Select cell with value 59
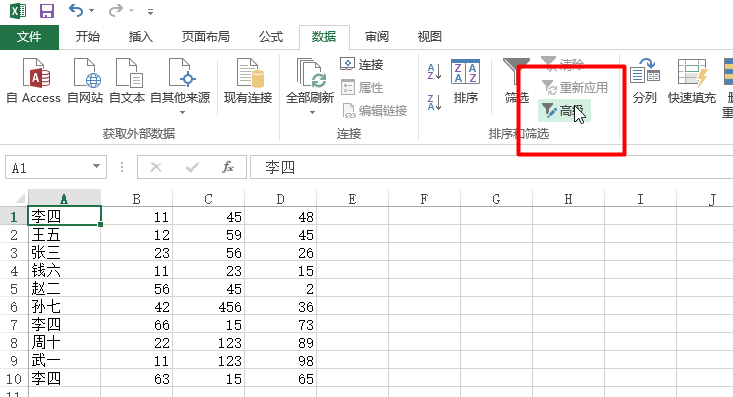 pyautogui.click(x=208, y=234)
